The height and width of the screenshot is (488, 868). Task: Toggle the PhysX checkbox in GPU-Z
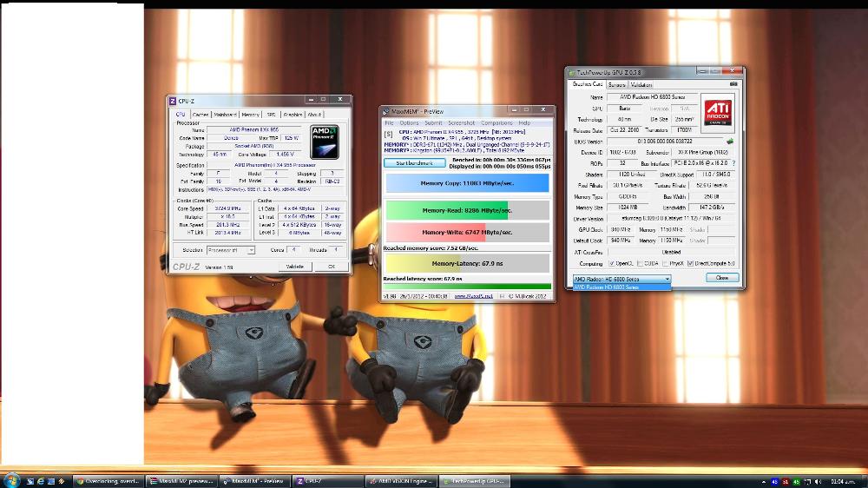tap(665, 264)
